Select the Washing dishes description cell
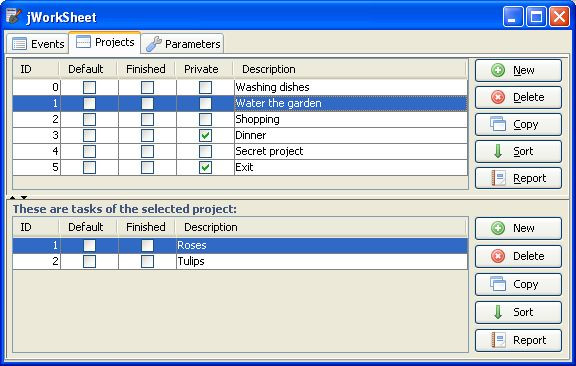This screenshot has width=576, height=366. pos(351,87)
